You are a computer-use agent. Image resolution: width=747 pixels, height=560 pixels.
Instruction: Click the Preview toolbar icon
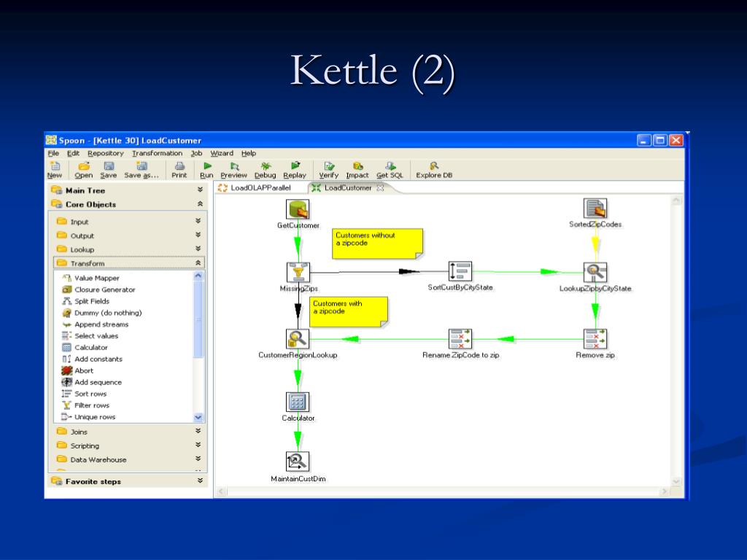coord(234,166)
